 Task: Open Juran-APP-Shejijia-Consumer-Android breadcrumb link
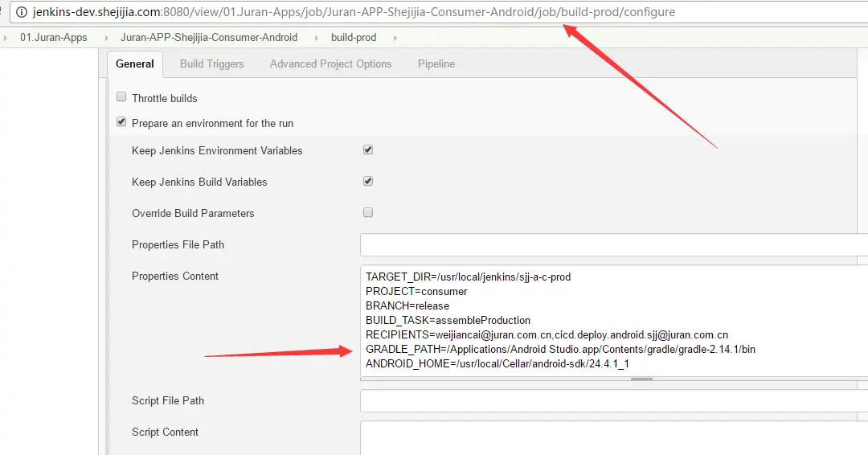(x=209, y=37)
